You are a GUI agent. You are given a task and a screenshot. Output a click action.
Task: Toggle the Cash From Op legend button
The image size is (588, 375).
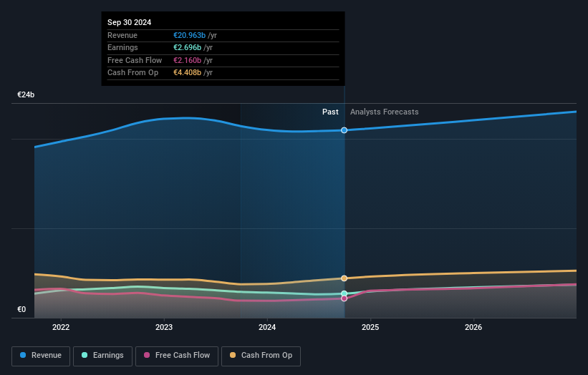point(261,356)
